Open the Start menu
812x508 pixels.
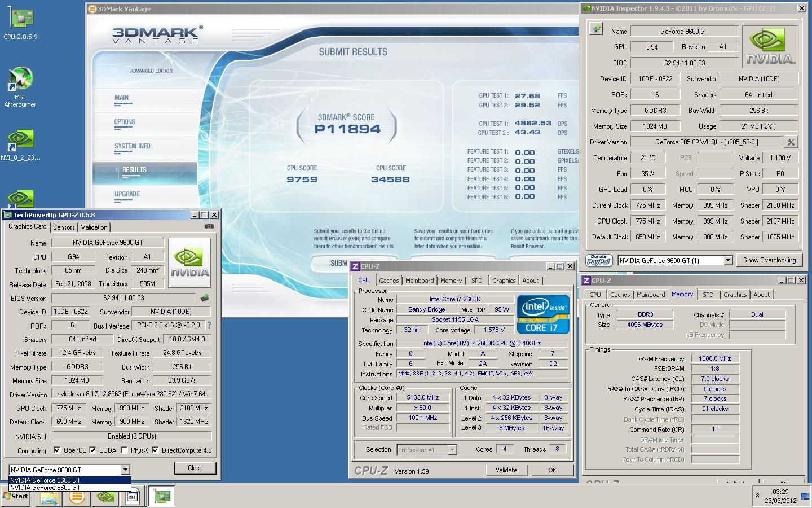point(15,496)
